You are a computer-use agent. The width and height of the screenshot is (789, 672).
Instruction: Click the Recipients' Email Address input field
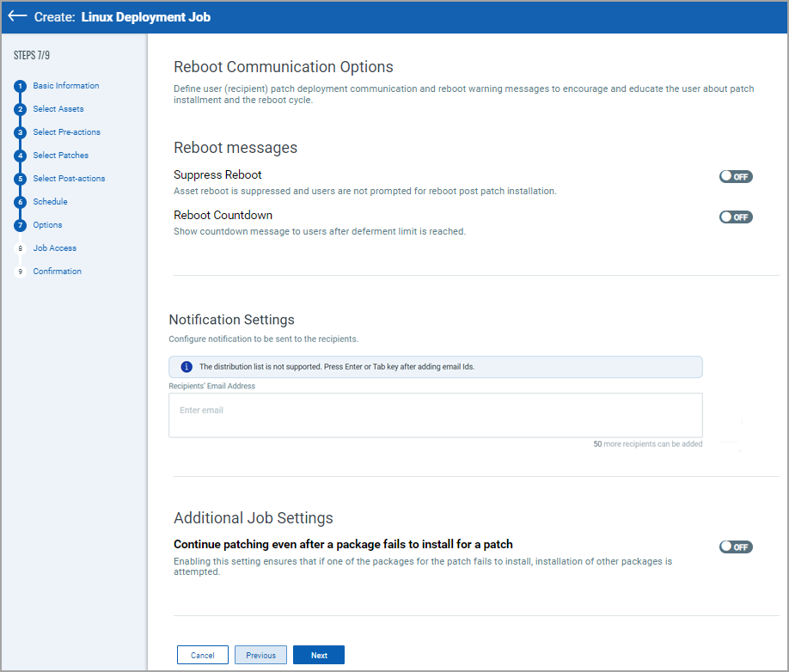435,415
